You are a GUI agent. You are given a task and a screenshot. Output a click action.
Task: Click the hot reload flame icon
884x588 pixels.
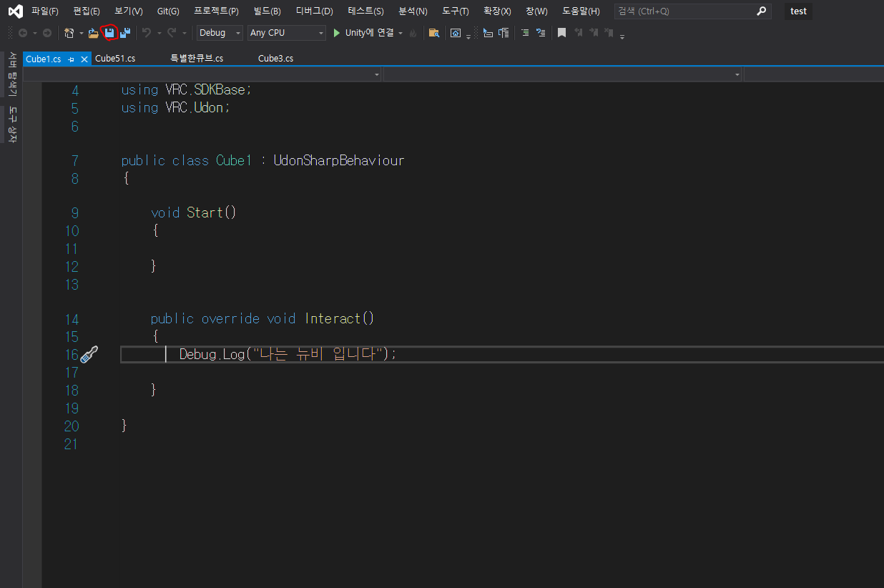click(413, 33)
